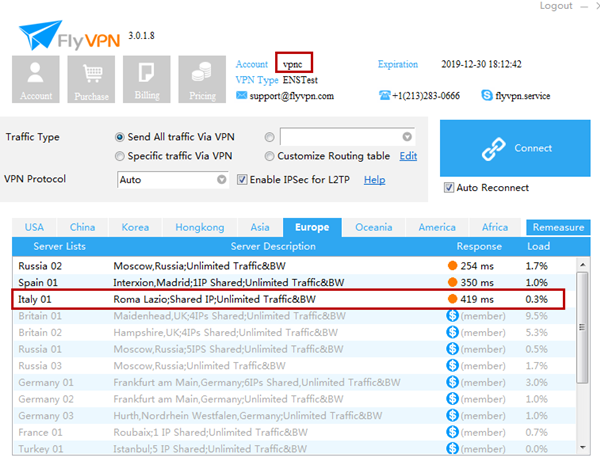
Task: Select the Italy 01 server row
Action: [x=294, y=299]
